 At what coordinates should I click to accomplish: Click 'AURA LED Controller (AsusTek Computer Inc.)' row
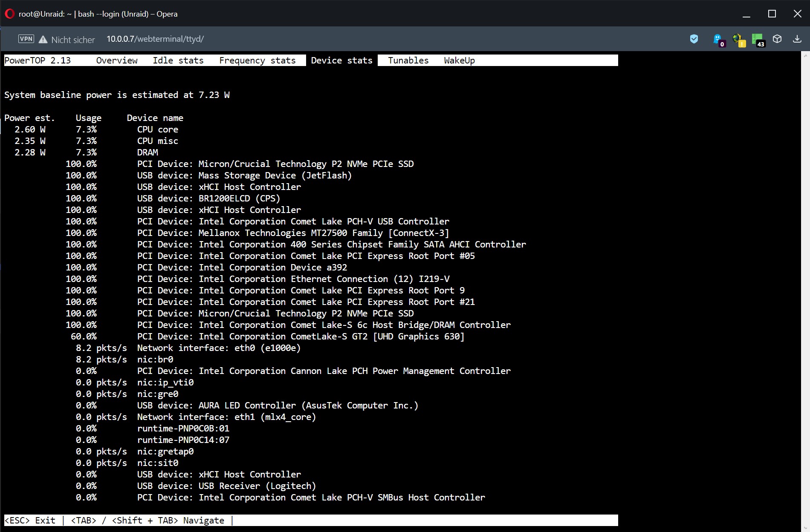click(278, 405)
